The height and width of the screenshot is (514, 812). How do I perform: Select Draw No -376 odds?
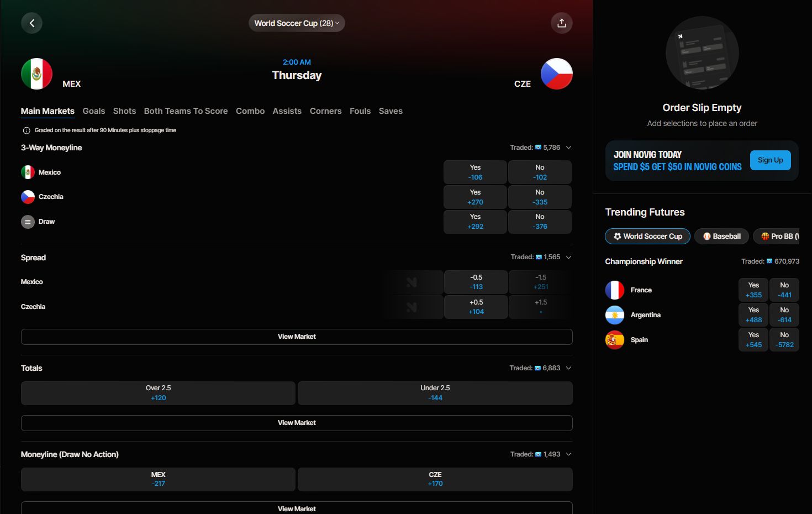point(540,222)
